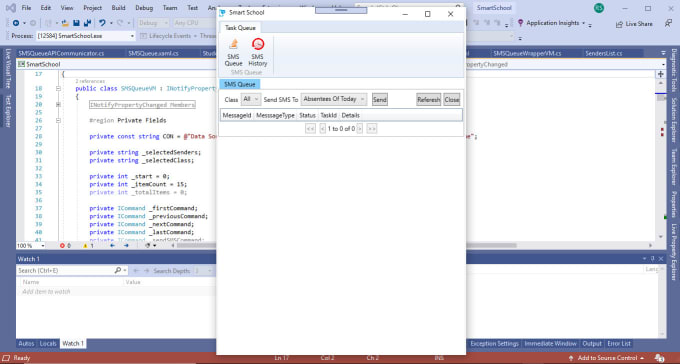
Task: Open the Solution Explorer side panel tab
Action: pos(673,120)
